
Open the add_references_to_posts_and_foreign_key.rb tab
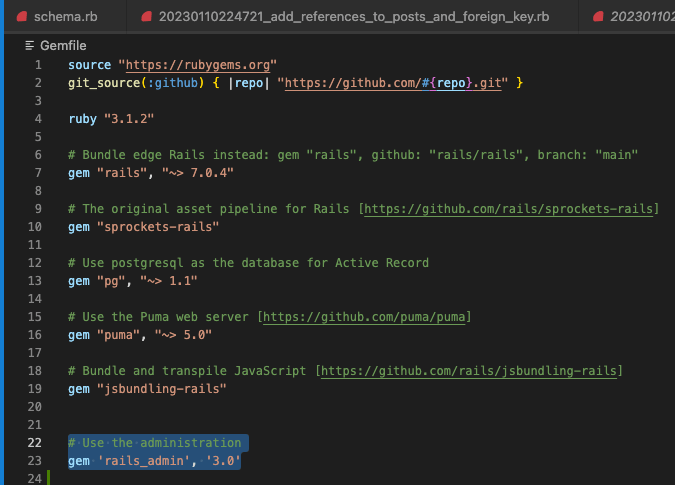point(353,16)
